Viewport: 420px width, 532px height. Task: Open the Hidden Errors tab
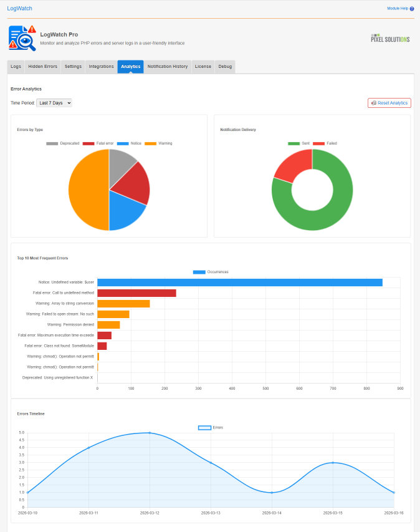tap(43, 67)
